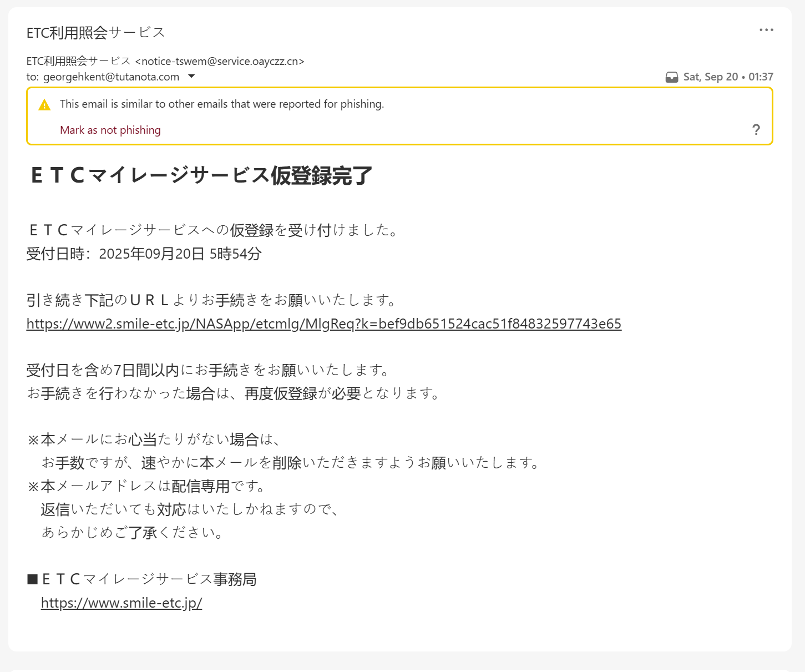Click the 再度仮登録が必要 sentence
805x672 pixels.
(233, 393)
